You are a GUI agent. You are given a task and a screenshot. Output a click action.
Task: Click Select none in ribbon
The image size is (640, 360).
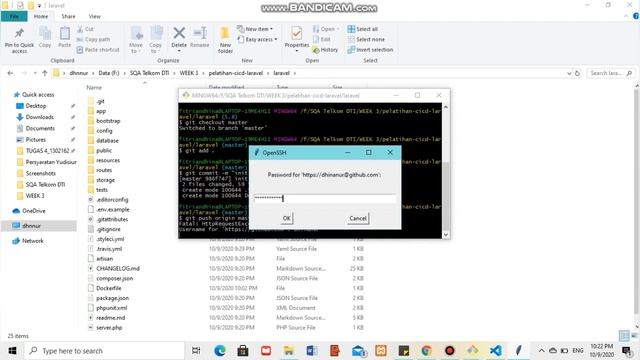pos(366,39)
